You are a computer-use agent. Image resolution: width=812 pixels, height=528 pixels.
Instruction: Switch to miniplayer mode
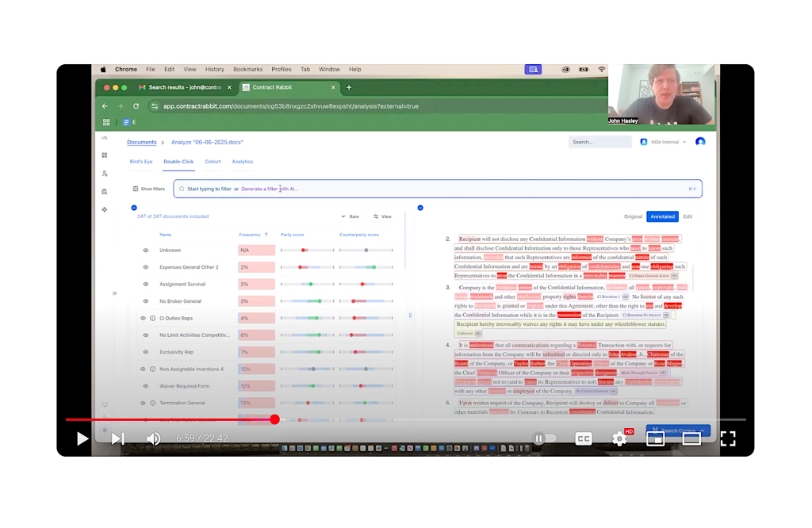655,438
